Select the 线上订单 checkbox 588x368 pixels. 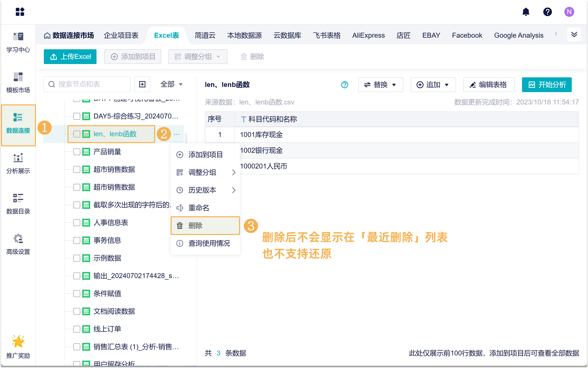pos(77,329)
